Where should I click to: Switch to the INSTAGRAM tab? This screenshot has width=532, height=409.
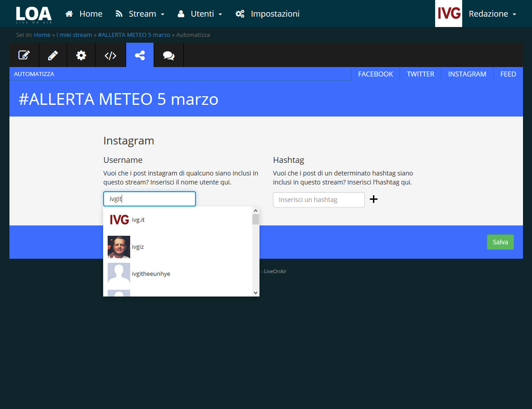[467, 74]
